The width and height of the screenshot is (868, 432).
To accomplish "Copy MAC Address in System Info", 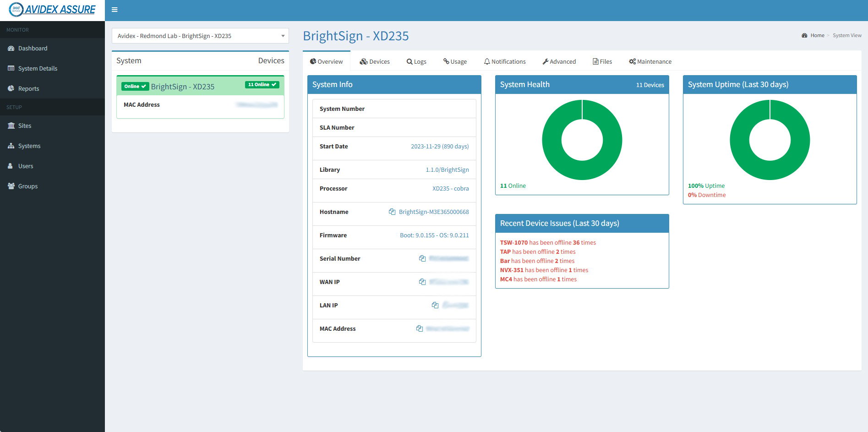I will coord(420,328).
